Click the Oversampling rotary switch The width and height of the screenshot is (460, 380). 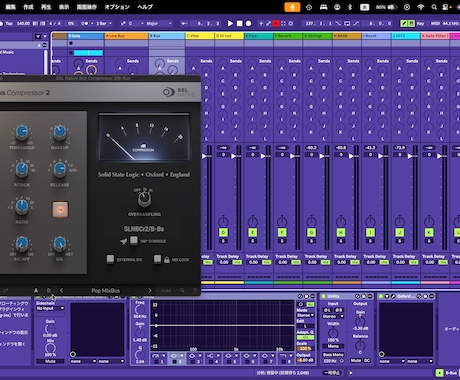click(144, 199)
